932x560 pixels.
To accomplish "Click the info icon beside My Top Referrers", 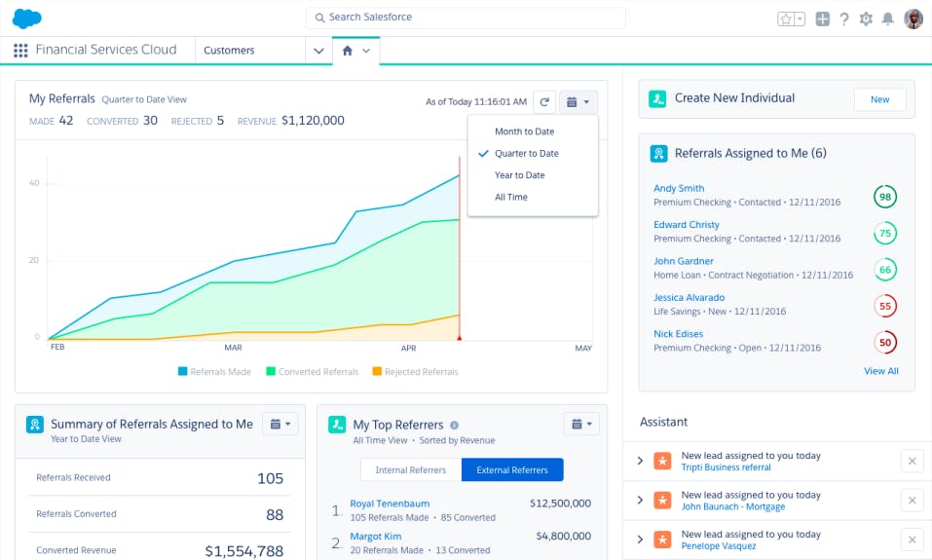I will [454, 425].
